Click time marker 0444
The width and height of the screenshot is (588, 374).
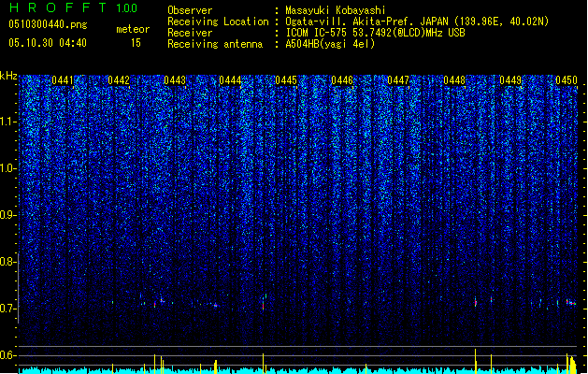tap(230, 80)
